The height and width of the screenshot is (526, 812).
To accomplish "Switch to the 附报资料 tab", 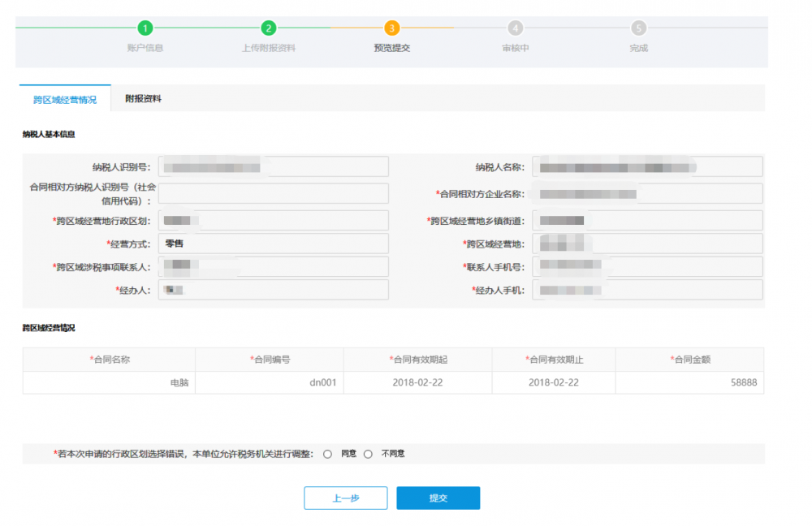I will pos(143,98).
